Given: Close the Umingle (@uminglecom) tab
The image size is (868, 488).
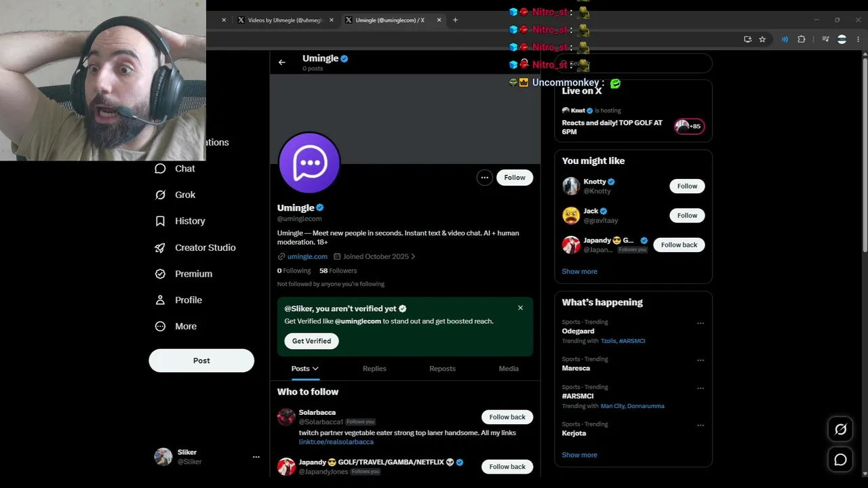Looking at the screenshot, I should pos(439,20).
